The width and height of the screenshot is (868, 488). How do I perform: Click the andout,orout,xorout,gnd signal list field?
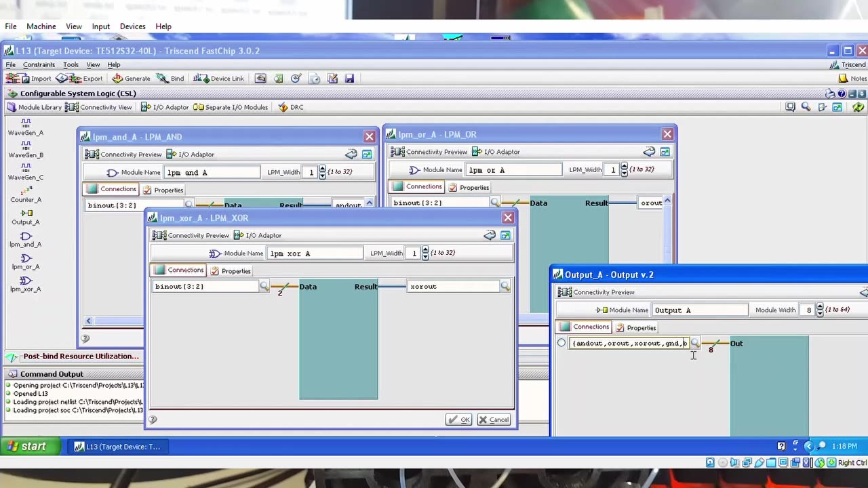[x=629, y=343]
